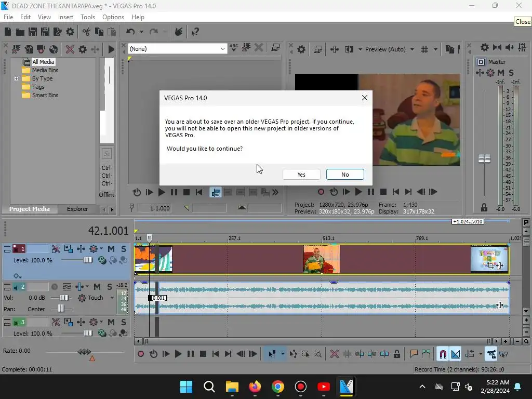Screen dimensions: 532x399
Task: Open the Edit menu
Action: coord(25,17)
